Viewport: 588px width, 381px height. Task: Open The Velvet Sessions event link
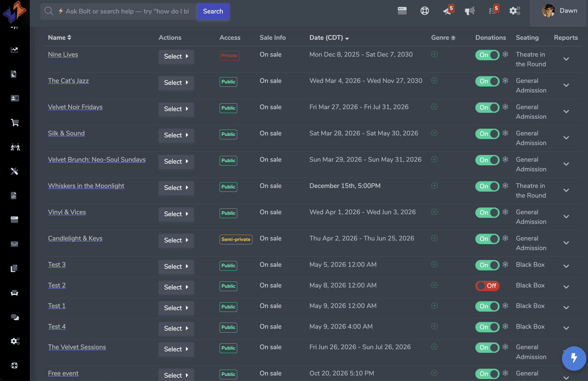[x=77, y=347]
